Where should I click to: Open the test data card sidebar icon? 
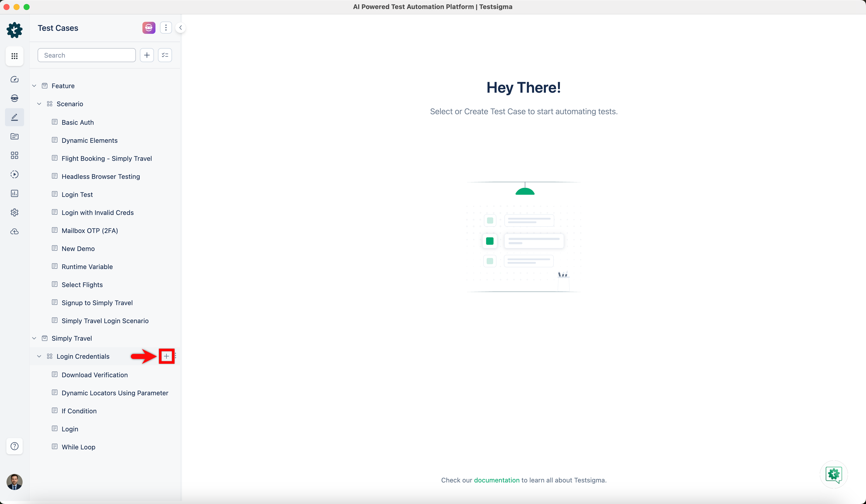click(x=15, y=137)
